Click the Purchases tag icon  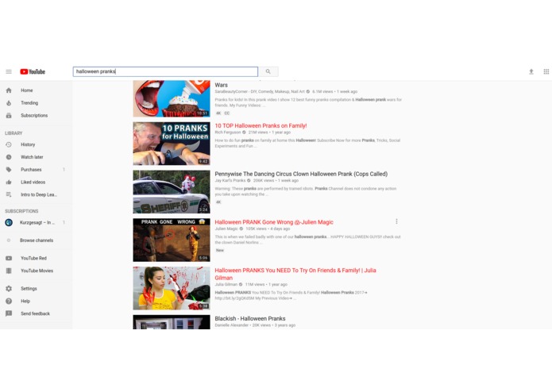tap(9, 170)
